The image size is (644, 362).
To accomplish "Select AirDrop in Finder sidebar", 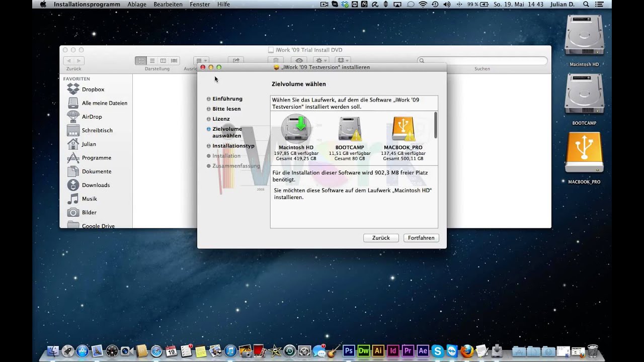I will 92,116.
